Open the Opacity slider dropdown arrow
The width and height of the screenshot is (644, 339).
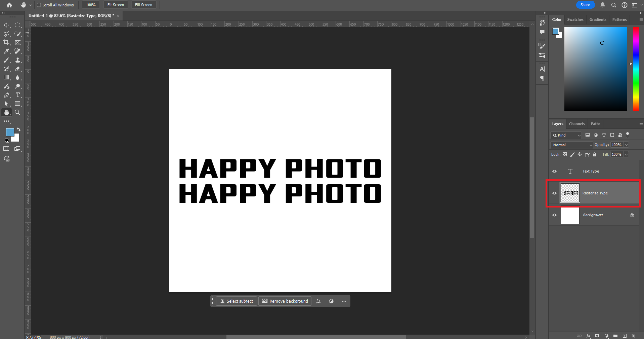tap(626, 145)
